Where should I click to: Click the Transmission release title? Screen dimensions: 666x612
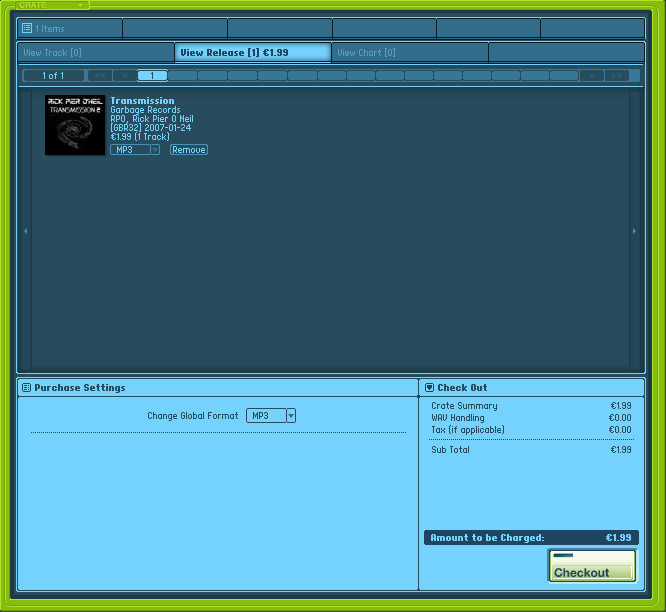click(142, 101)
